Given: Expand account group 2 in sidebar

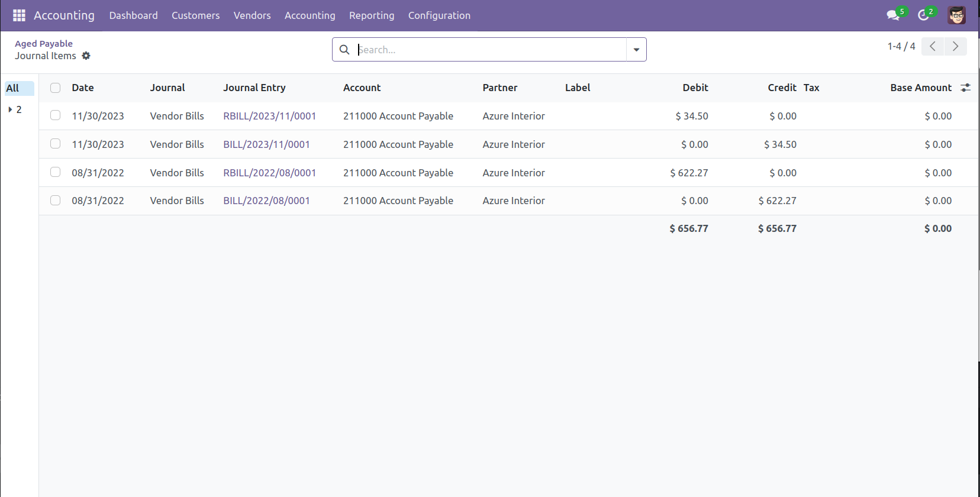Looking at the screenshot, I should coord(11,109).
